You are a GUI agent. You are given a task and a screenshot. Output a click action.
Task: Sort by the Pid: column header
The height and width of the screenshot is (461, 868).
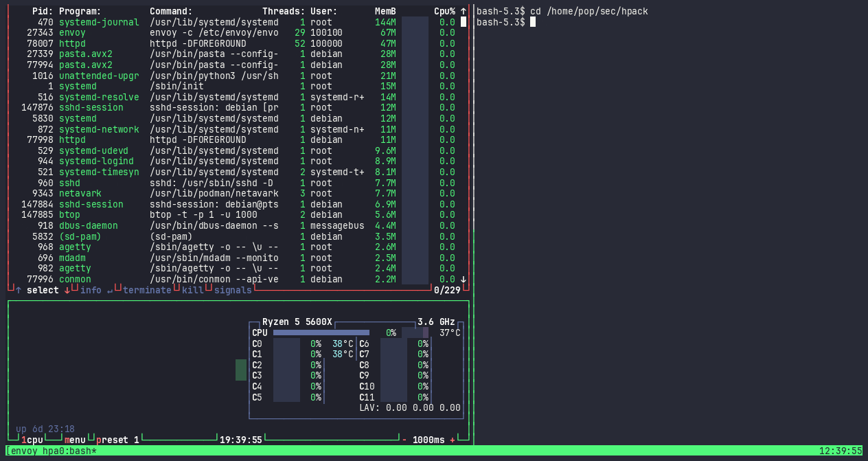click(43, 11)
